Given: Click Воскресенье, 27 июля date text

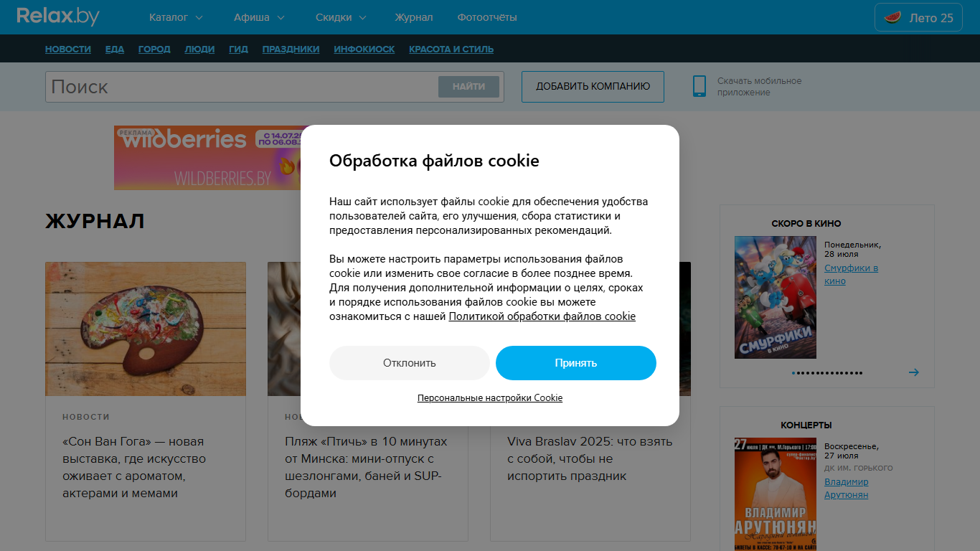Looking at the screenshot, I should click(852, 451).
